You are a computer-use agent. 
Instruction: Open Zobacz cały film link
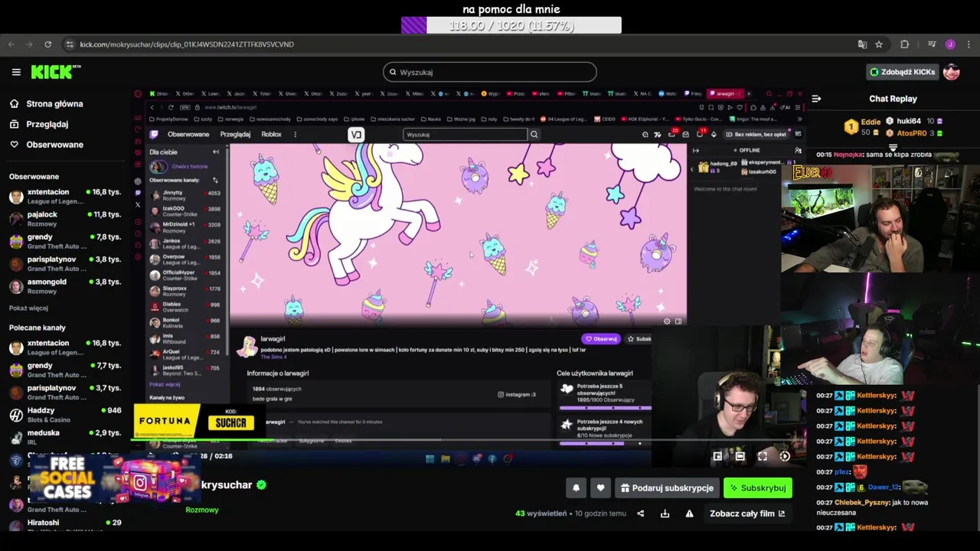pyautogui.click(x=746, y=514)
